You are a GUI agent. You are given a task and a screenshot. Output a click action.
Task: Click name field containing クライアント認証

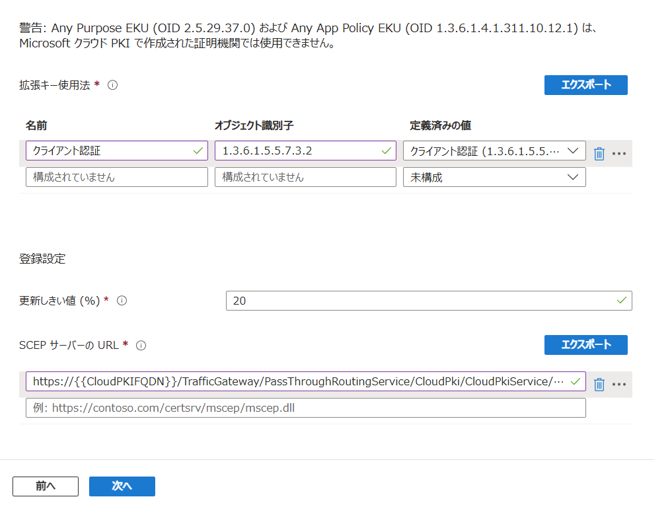(x=117, y=151)
